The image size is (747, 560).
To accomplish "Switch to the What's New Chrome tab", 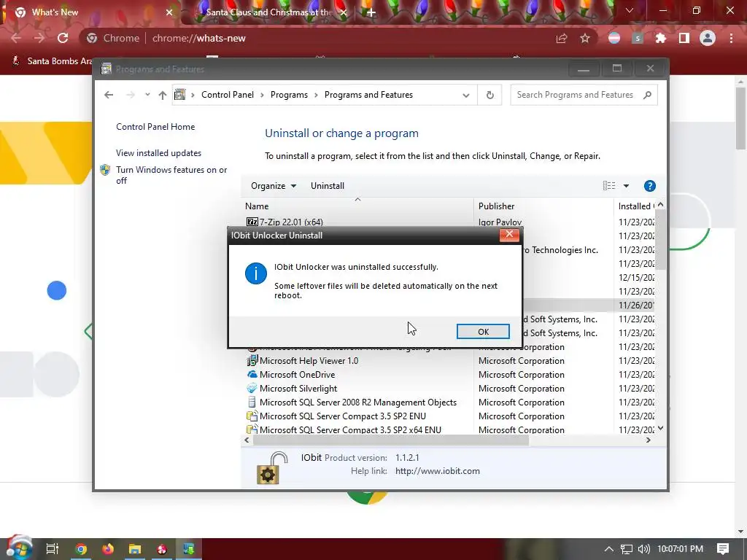I will tap(93, 12).
